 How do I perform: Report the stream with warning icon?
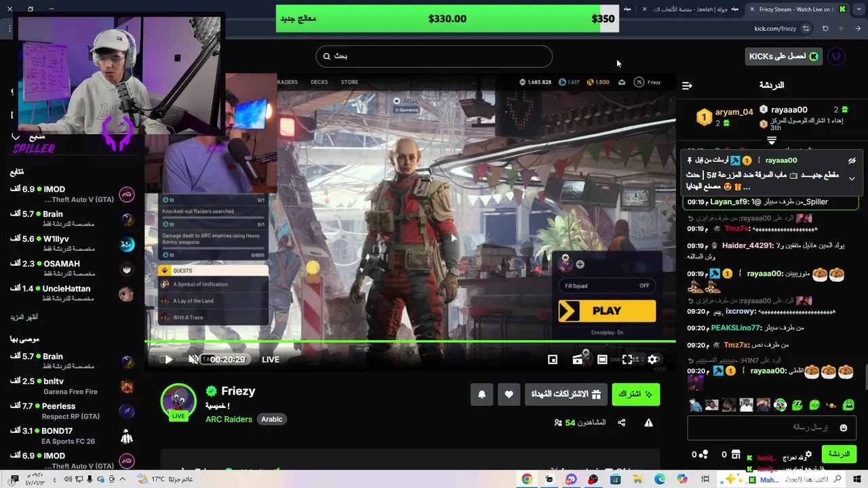(648, 423)
